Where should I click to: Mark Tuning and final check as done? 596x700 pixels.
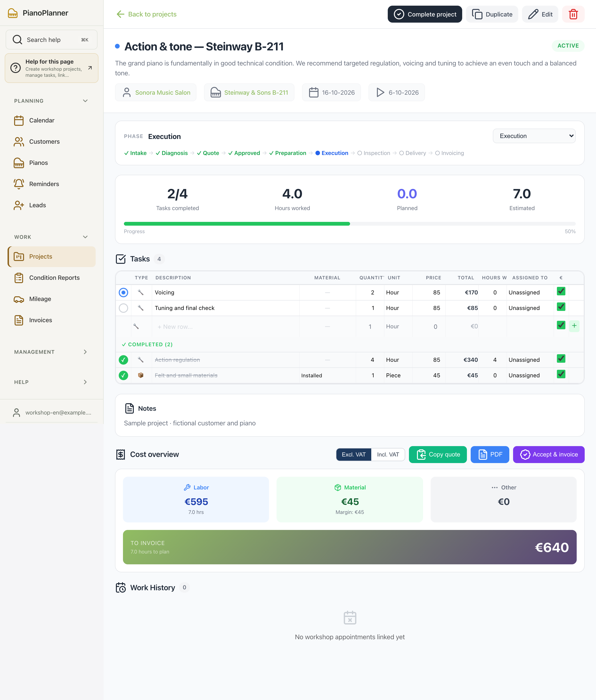tap(124, 308)
